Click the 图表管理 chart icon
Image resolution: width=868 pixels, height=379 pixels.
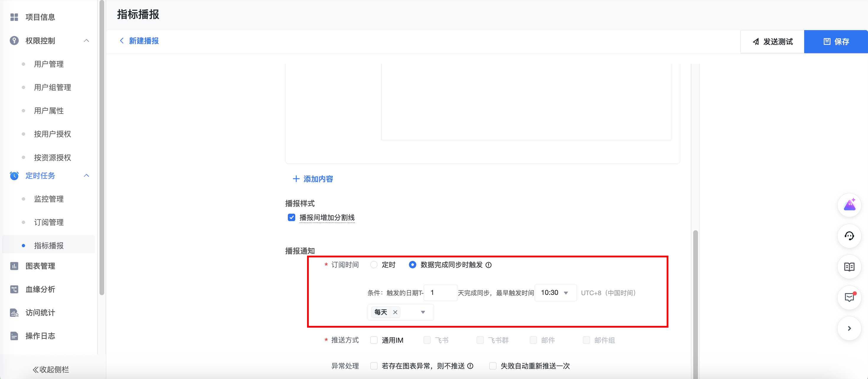point(14,266)
